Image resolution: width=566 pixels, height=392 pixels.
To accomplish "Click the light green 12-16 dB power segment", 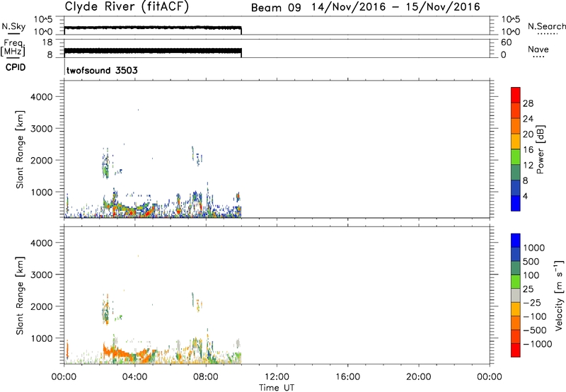I will click(x=516, y=157).
